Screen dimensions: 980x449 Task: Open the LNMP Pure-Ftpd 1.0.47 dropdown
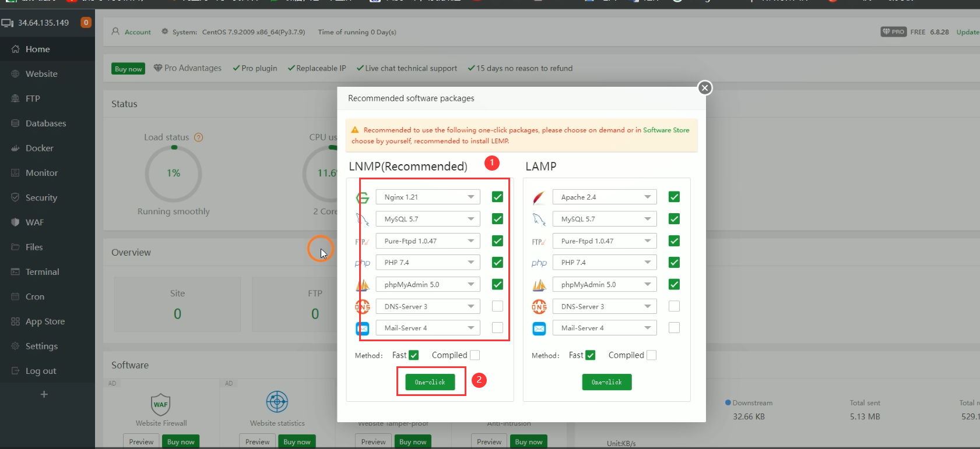click(x=428, y=241)
